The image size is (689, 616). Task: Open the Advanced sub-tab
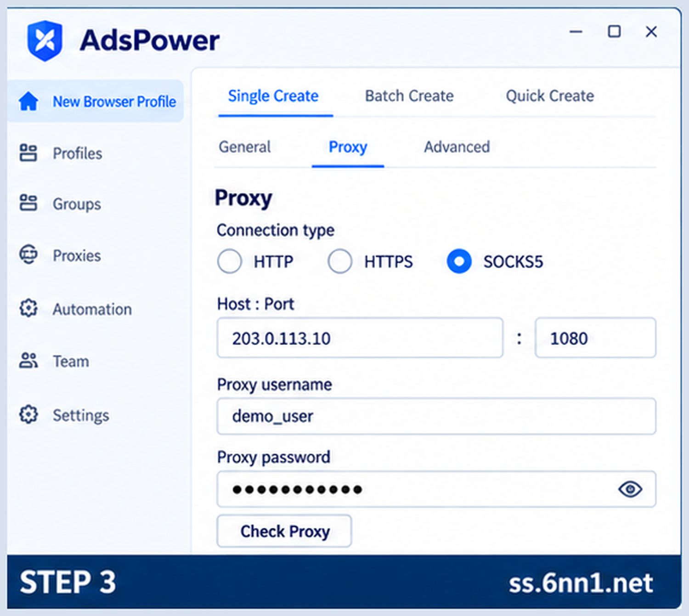click(x=457, y=147)
